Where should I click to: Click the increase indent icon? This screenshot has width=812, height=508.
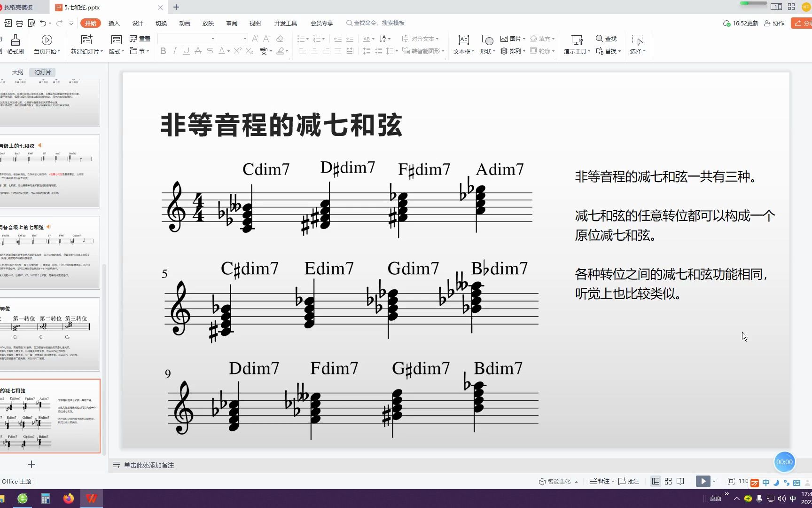click(x=350, y=39)
